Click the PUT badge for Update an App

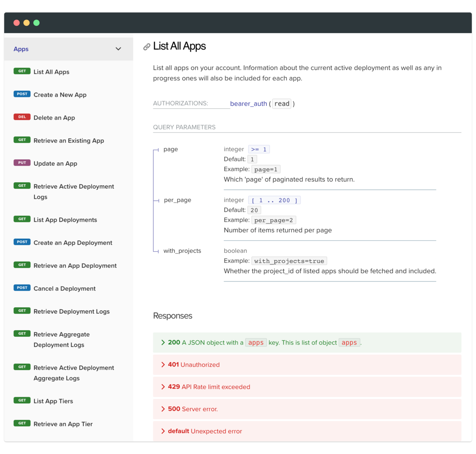pos(22,163)
